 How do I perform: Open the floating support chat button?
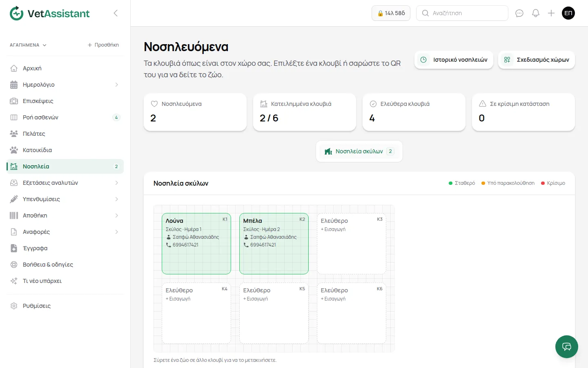pyautogui.click(x=567, y=347)
